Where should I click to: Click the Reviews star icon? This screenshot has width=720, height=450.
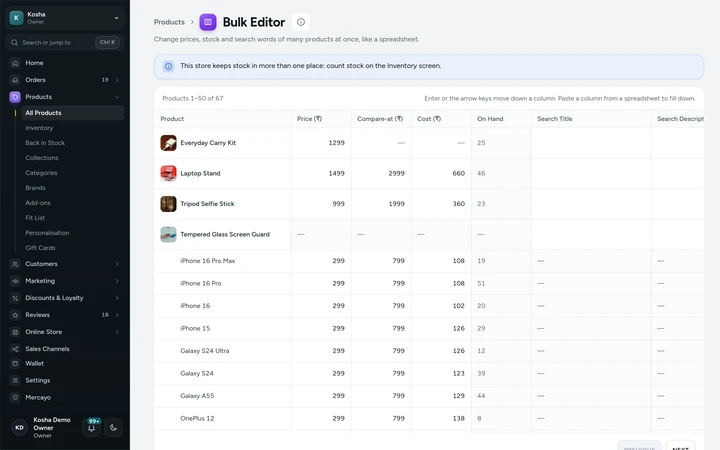(x=15, y=315)
